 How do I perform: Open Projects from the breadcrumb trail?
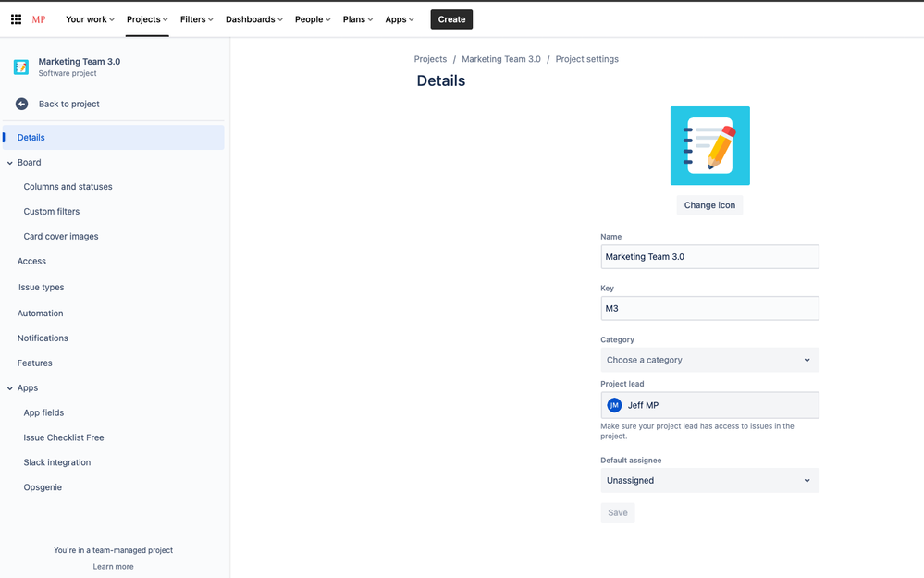pyautogui.click(x=430, y=58)
